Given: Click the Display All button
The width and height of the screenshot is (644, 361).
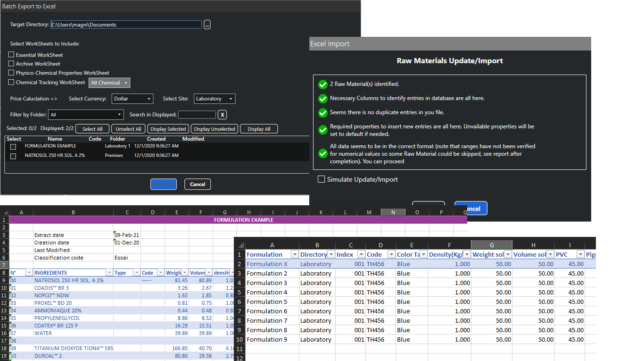Looking at the screenshot, I should pyautogui.click(x=259, y=129).
